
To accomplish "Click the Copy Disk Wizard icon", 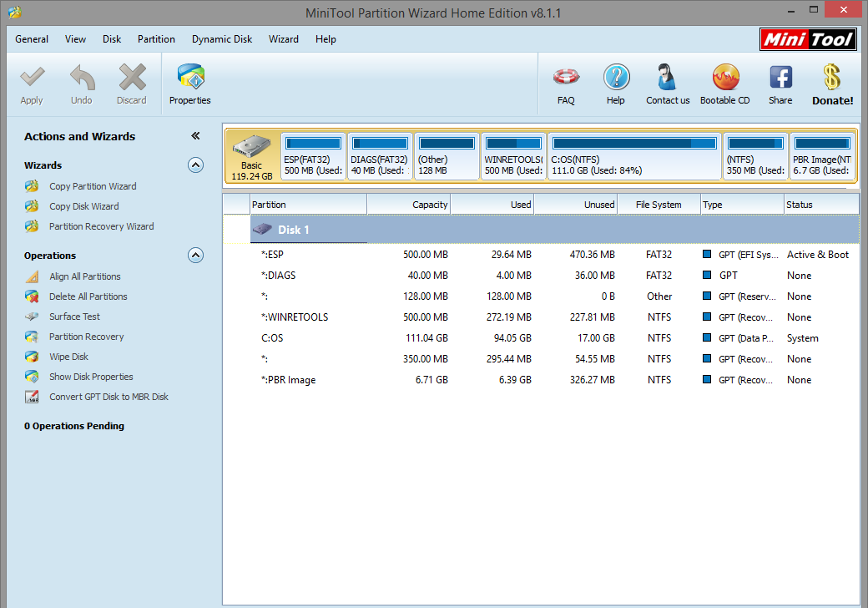I will 32,206.
